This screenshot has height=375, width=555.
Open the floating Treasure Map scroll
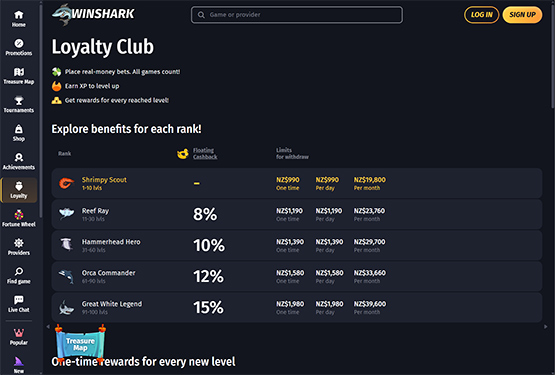point(80,343)
